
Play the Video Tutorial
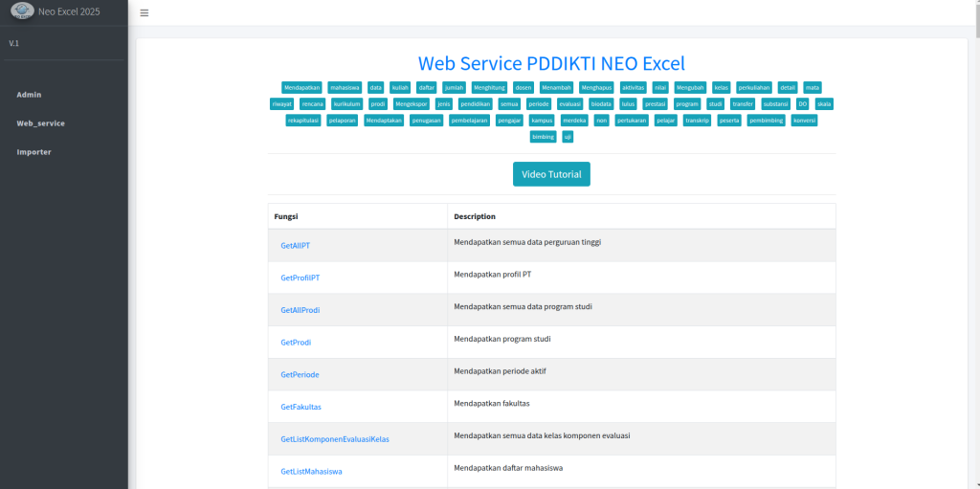[551, 174]
